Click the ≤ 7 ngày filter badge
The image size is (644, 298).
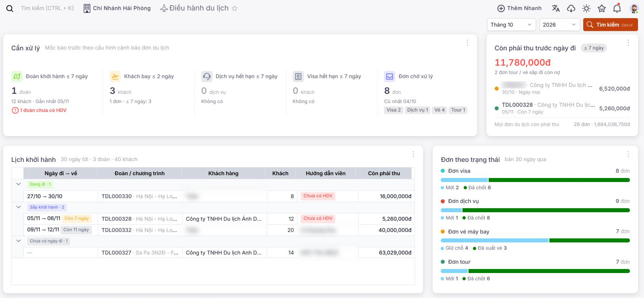[x=594, y=48]
